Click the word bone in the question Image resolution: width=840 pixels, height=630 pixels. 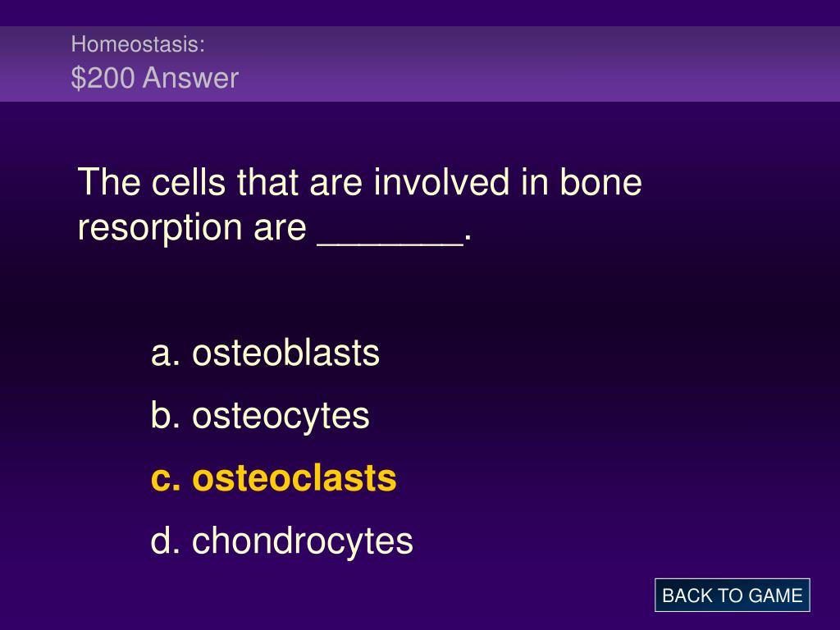coord(600,181)
